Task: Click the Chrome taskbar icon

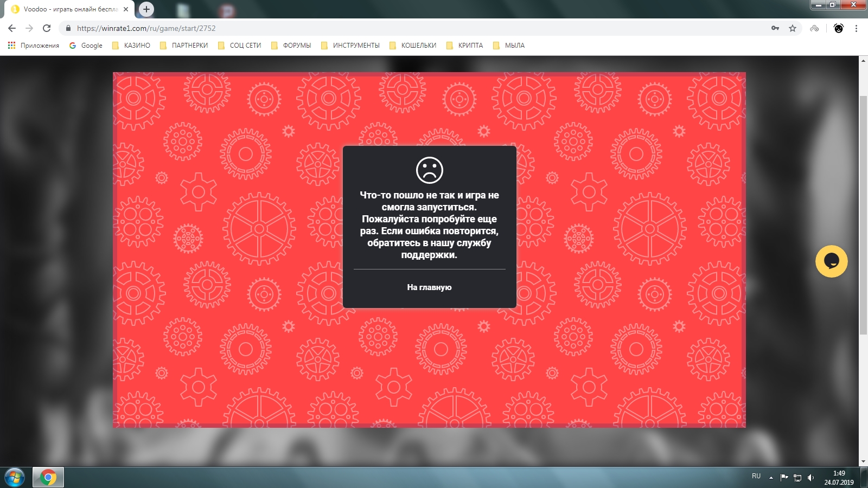Action: [x=48, y=478]
